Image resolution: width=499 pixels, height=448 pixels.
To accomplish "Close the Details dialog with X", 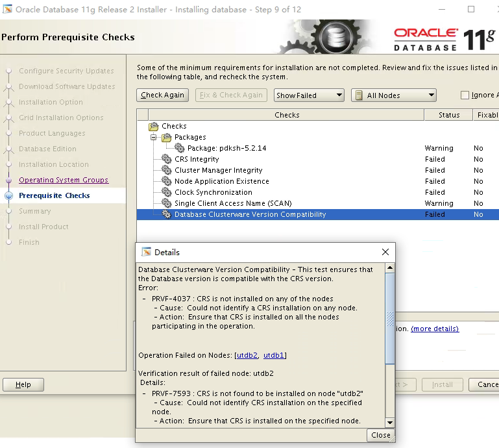I will (x=385, y=252).
